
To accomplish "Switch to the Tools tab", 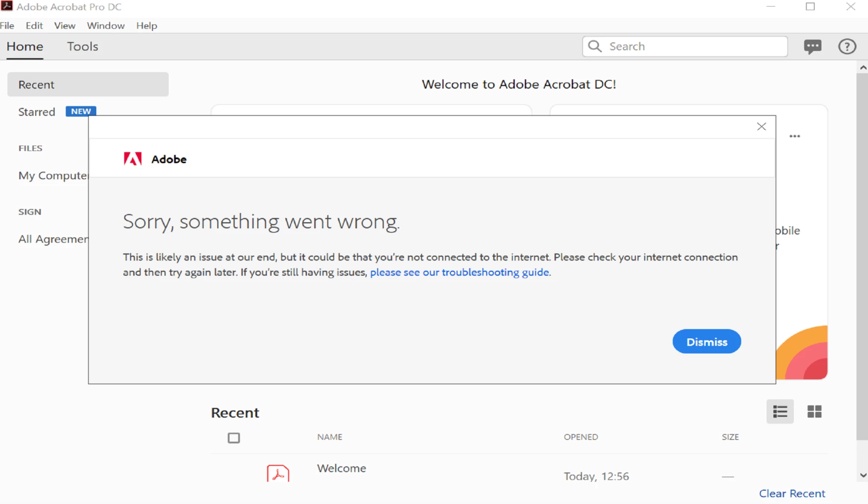I will (x=83, y=46).
